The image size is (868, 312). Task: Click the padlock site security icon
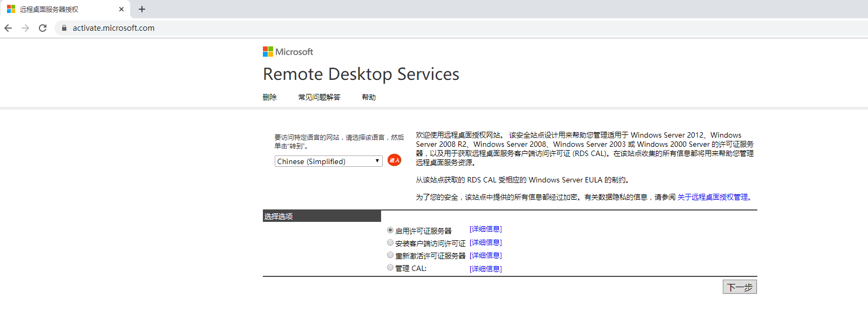click(x=64, y=28)
